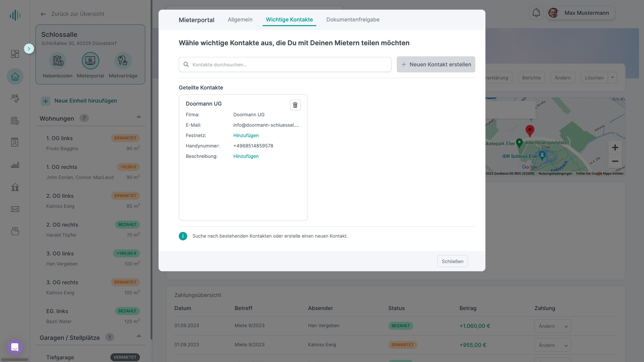This screenshot has height=362, width=644.
Task: Open the bar chart reports sidebar icon
Action: pos(15,165)
